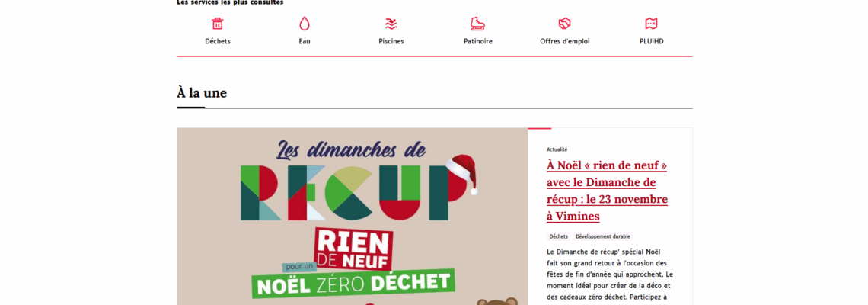Image resolution: width=868 pixels, height=305 pixels.
Task: Open the Déchets service label
Action: [218, 41]
